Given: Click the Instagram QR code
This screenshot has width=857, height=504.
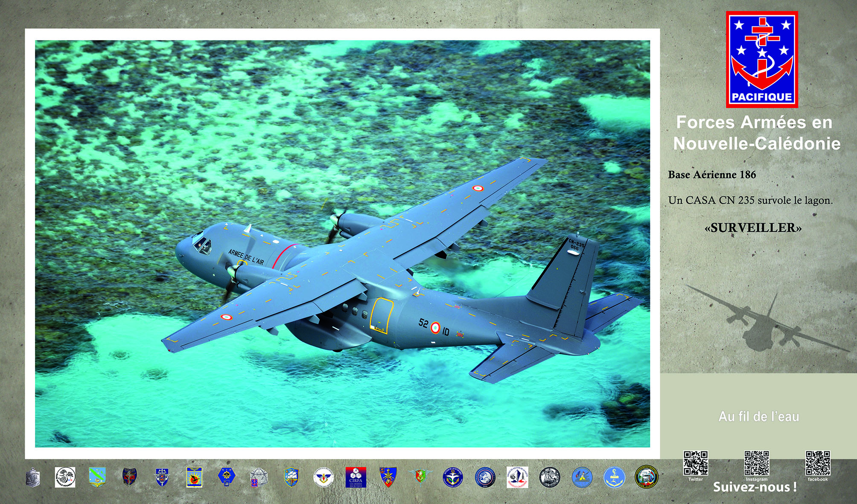Looking at the screenshot, I should pos(757,463).
